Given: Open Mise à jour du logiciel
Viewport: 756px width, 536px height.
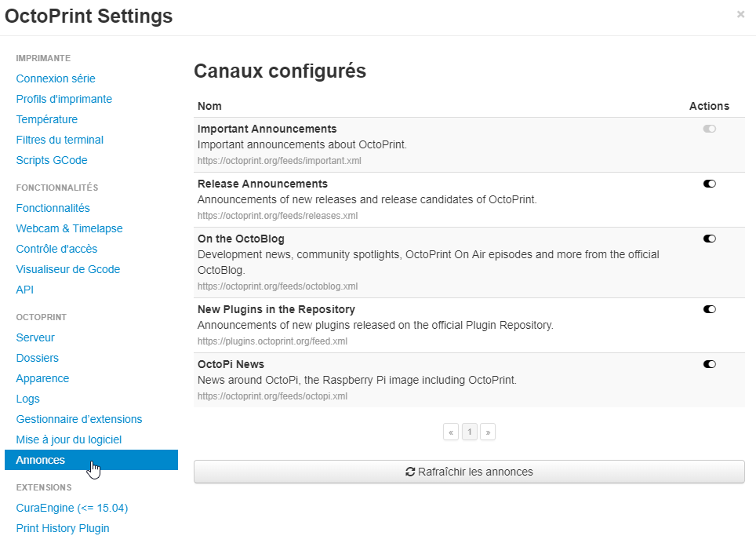Looking at the screenshot, I should pos(69,439).
